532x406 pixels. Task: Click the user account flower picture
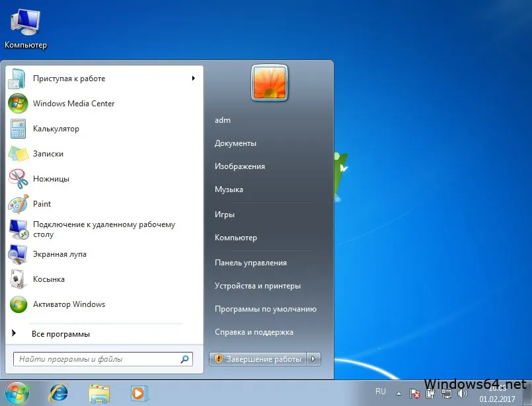coord(270,83)
